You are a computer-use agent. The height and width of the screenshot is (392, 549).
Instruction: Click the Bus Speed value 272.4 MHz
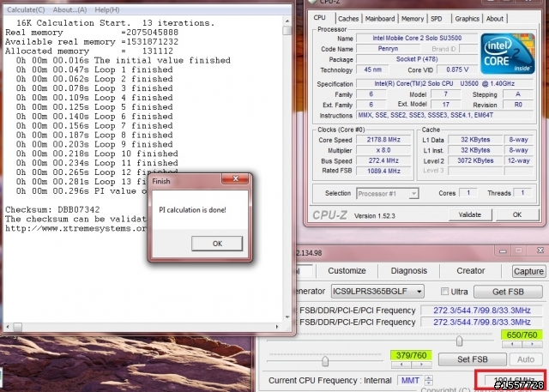[383, 160]
